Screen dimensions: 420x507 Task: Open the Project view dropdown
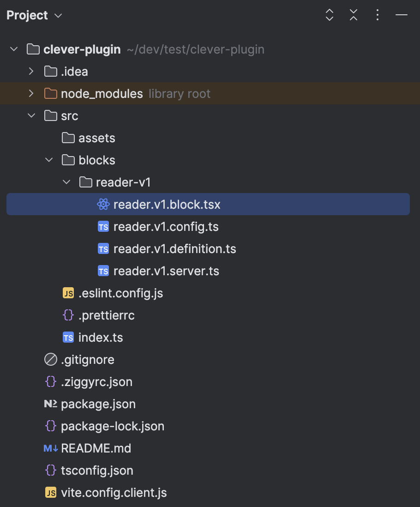[x=58, y=15]
